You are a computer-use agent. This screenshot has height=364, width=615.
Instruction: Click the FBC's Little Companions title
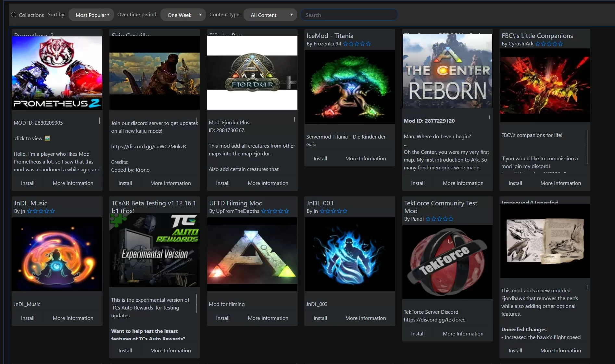click(x=537, y=36)
